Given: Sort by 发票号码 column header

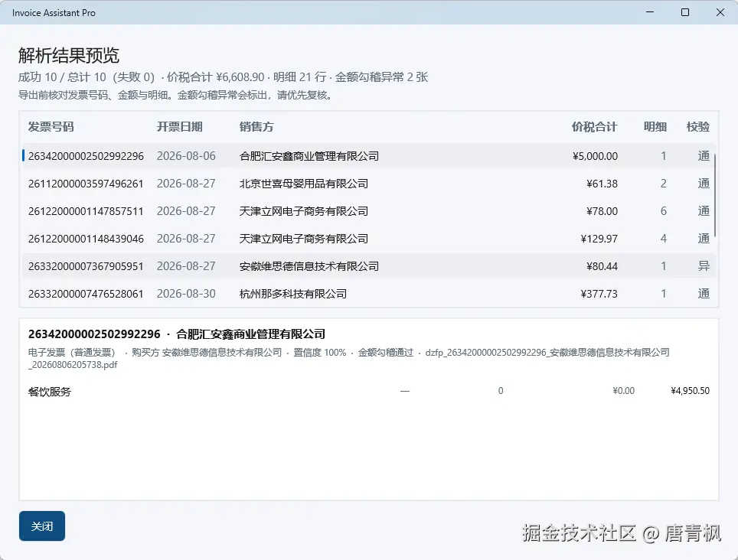Looking at the screenshot, I should tap(51, 126).
